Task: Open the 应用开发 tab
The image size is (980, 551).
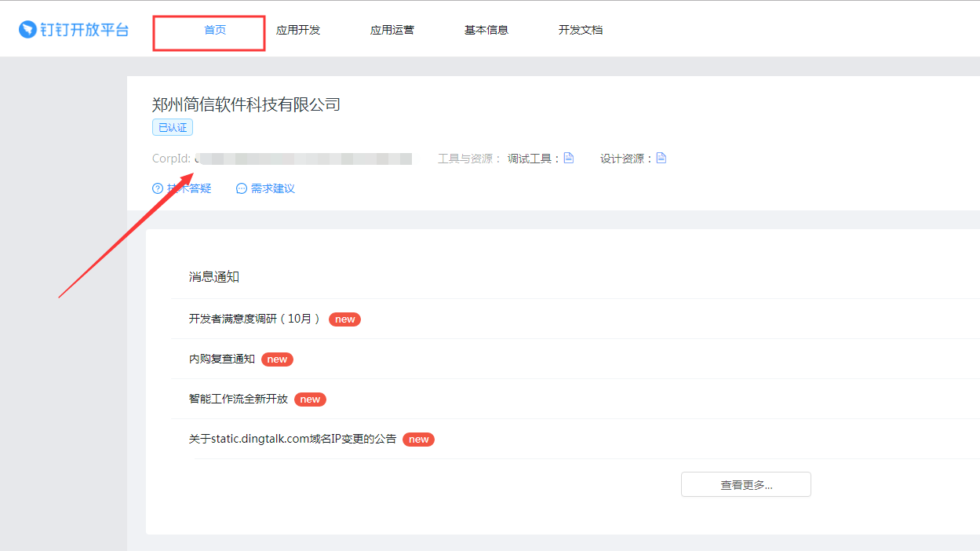Action: 298,30
